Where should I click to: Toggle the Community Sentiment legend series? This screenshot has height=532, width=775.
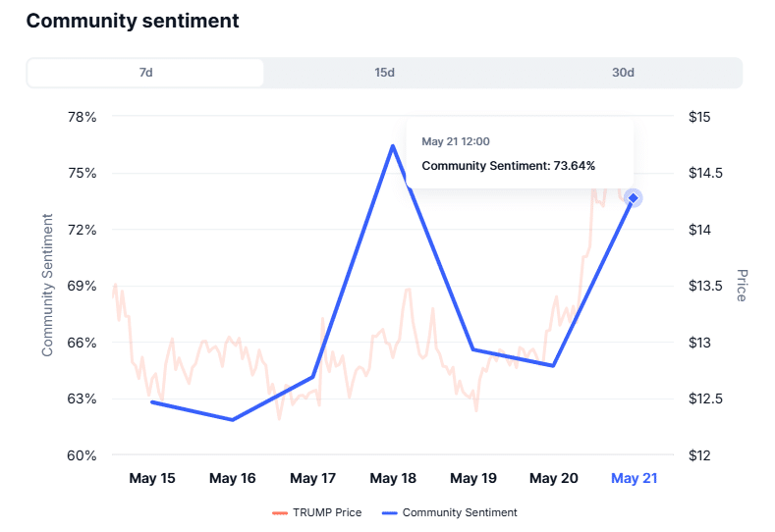pos(449,512)
